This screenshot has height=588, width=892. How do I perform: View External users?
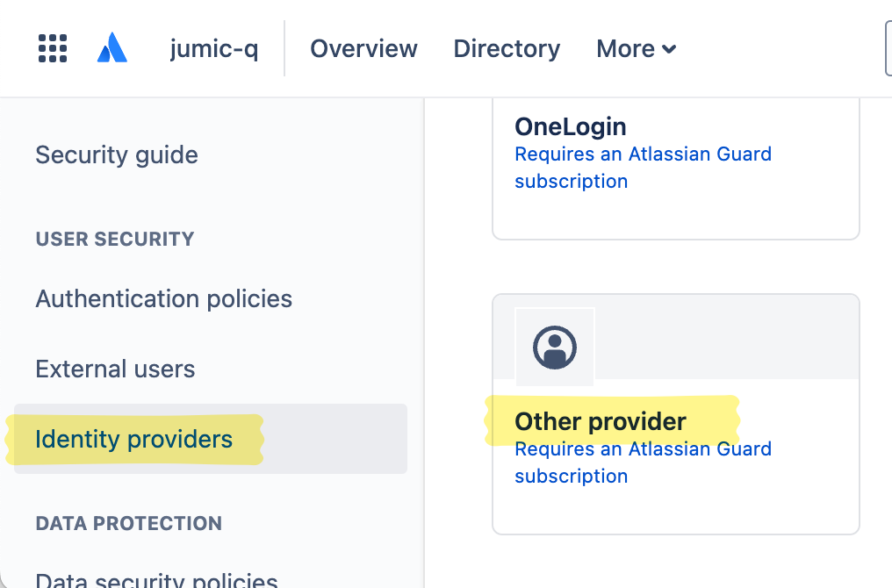(x=115, y=369)
